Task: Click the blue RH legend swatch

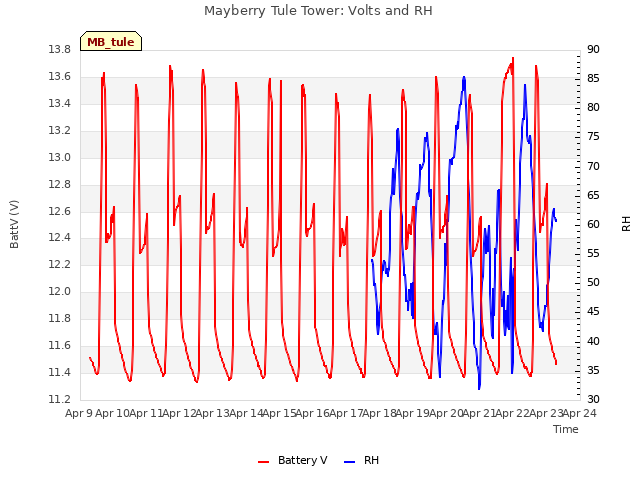Action: (x=349, y=462)
